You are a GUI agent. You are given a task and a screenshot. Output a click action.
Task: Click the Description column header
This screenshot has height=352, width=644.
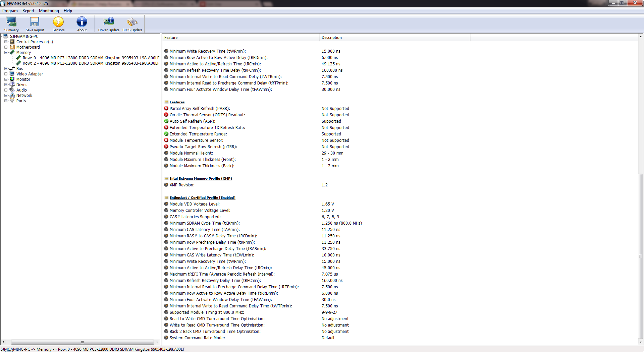point(394,38)
